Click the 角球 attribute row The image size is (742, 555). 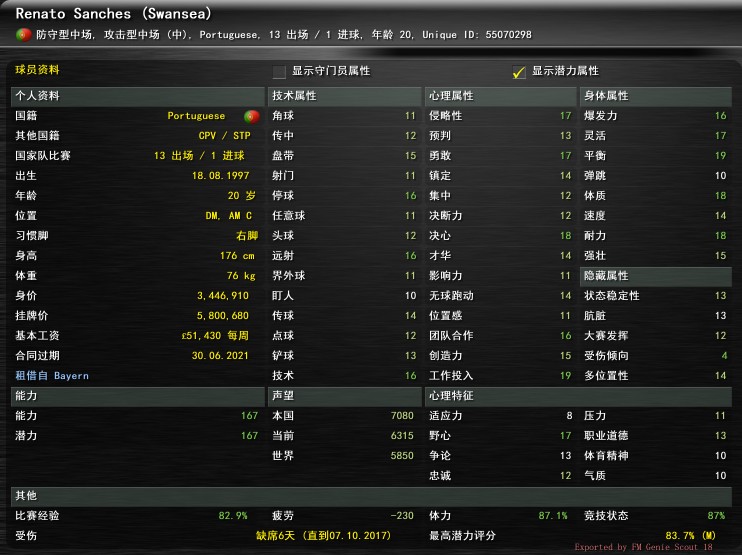[344, 116]
